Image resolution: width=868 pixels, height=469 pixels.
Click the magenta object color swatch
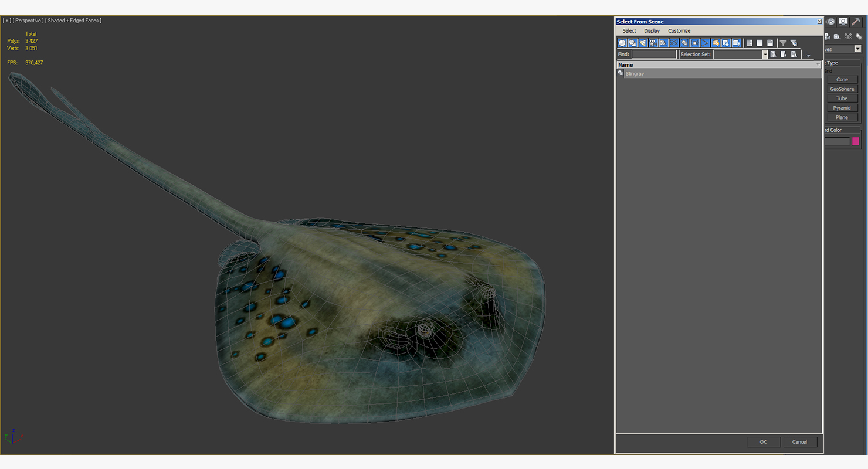click(x=856, y=141)
